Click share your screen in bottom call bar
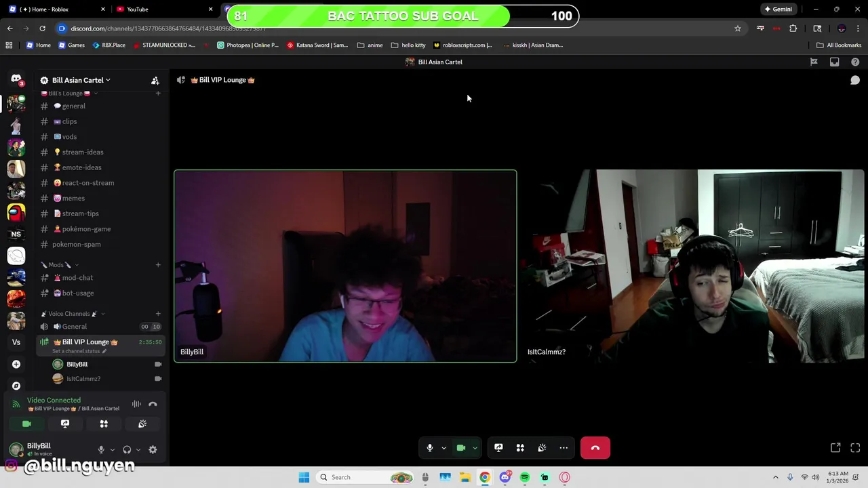The height and width of the screenshot is (488, 868). [498, 448]
